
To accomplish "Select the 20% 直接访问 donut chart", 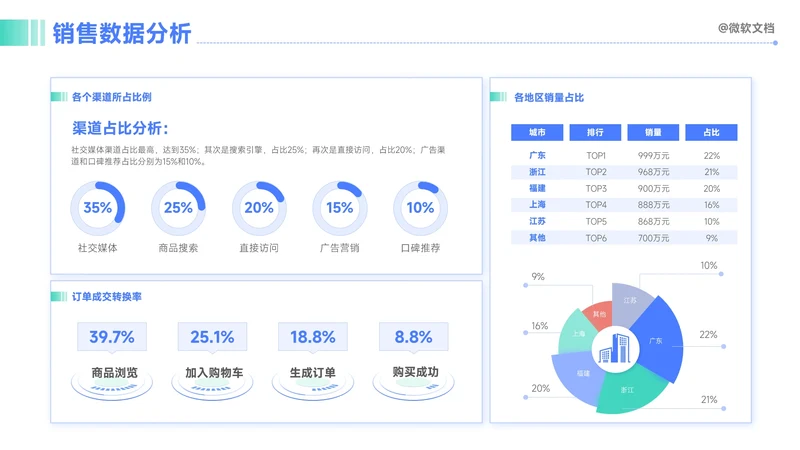I will [259, 208].
